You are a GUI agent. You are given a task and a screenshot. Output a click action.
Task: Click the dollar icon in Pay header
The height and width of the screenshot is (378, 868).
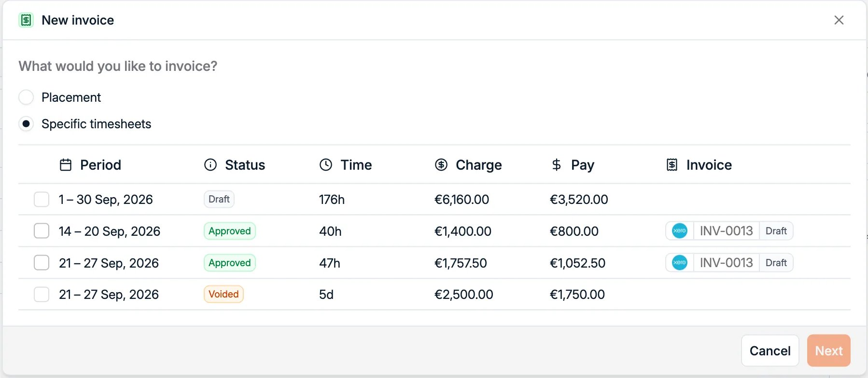point(557,165)
